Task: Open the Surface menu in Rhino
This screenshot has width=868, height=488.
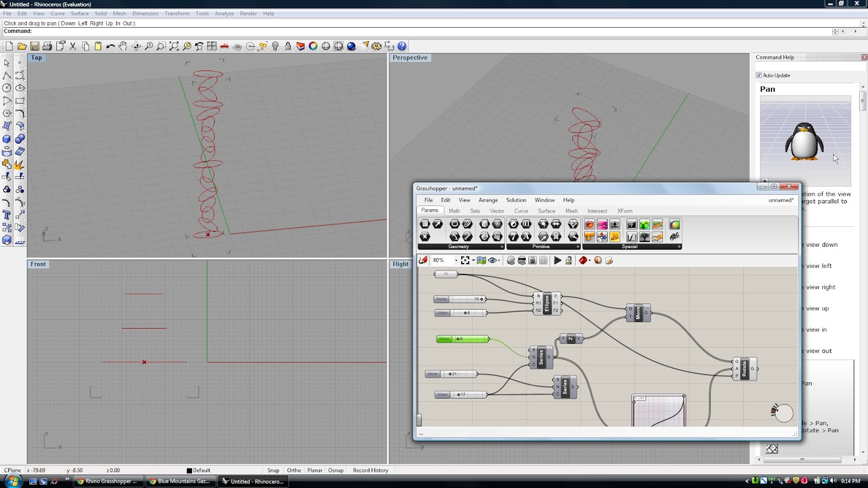Action: [80, 14]
